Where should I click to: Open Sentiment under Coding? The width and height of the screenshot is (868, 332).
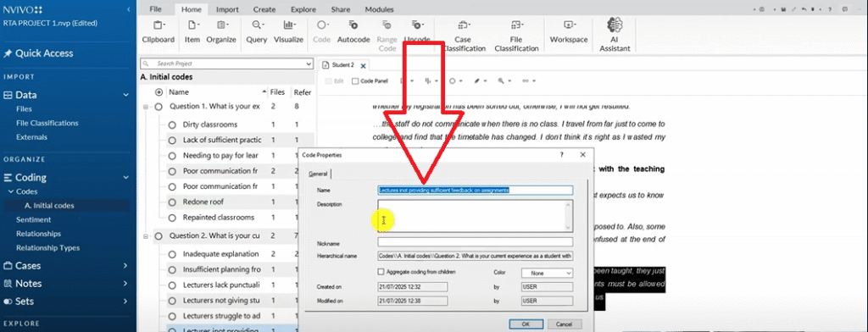point(33,219)
